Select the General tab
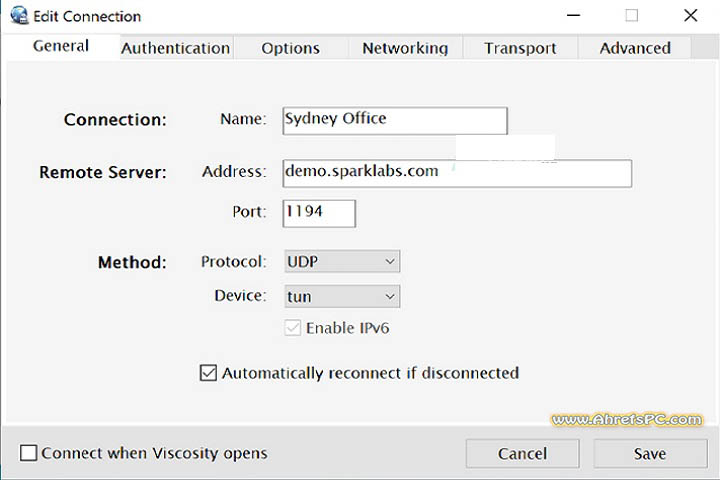Screen dimensions: 720x480 coord(61,46)
